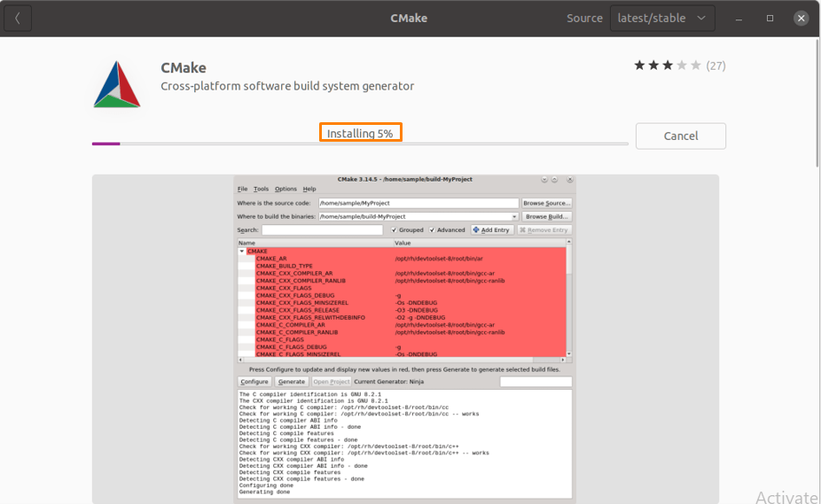Click the "Cross-platform software build system generator" summary

coord(287,86)
